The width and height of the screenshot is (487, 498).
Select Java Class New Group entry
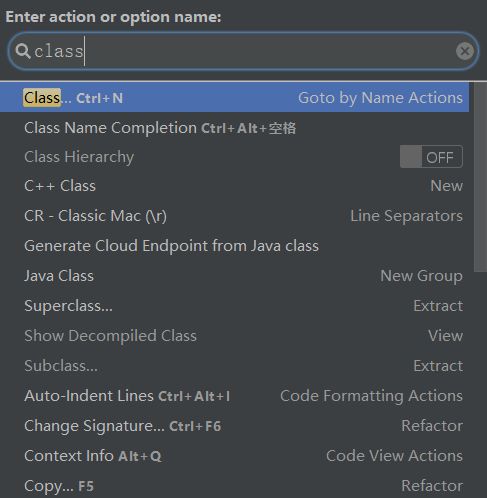(234, 276)
